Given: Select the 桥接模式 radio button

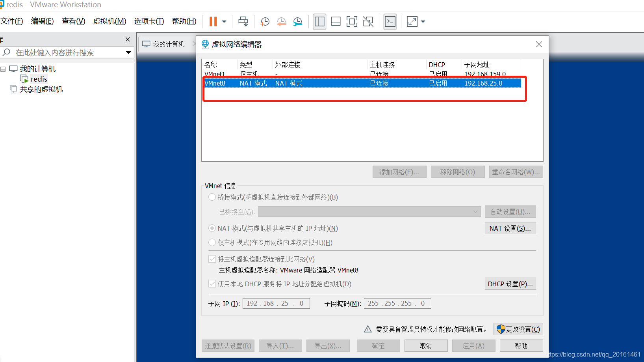Looking at the screenshot, I should 212,197.
